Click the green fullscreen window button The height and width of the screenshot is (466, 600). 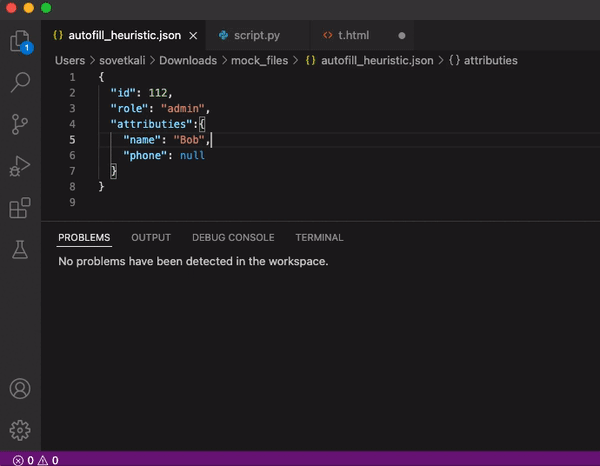[x=46, y=8]
